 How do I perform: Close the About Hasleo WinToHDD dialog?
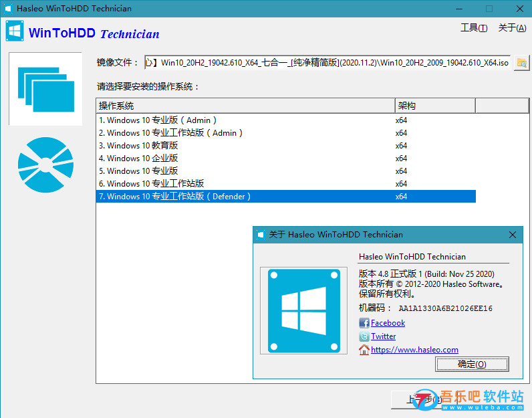tap(513, 235)
